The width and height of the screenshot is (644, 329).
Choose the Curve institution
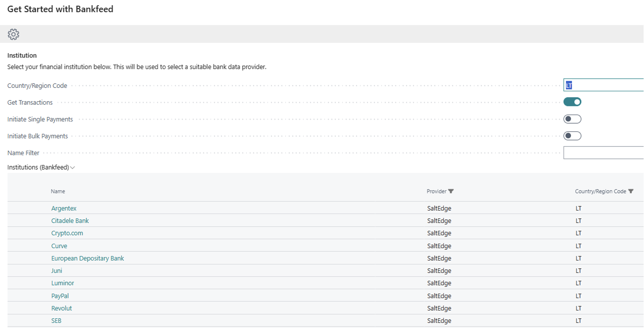pos(59,246)
